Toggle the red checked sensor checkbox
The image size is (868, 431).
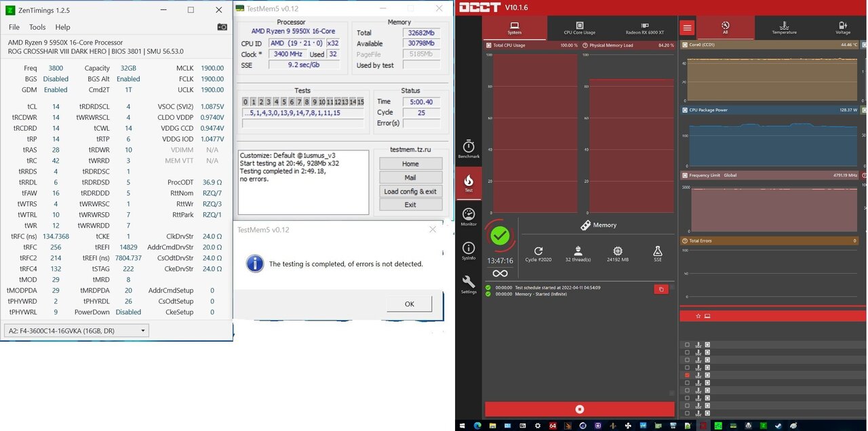[687, 375]
